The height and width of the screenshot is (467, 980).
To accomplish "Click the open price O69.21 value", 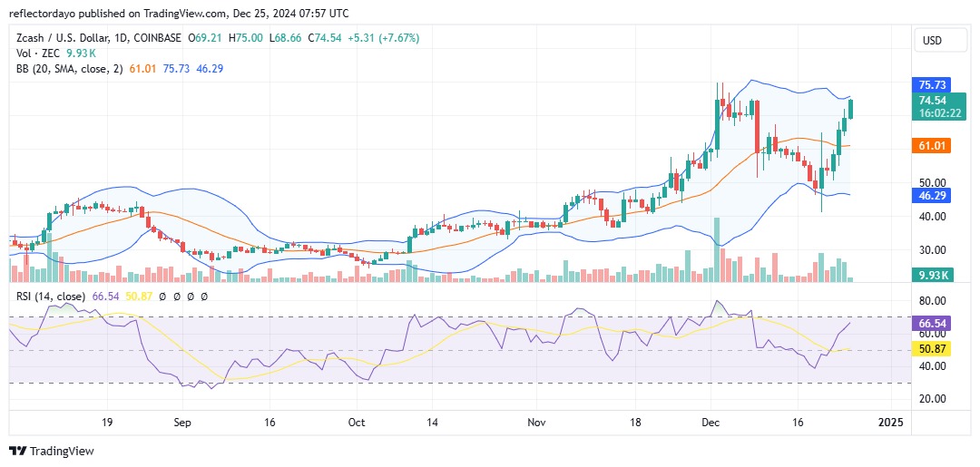I will pyautogui.click(x=207, y=38).
